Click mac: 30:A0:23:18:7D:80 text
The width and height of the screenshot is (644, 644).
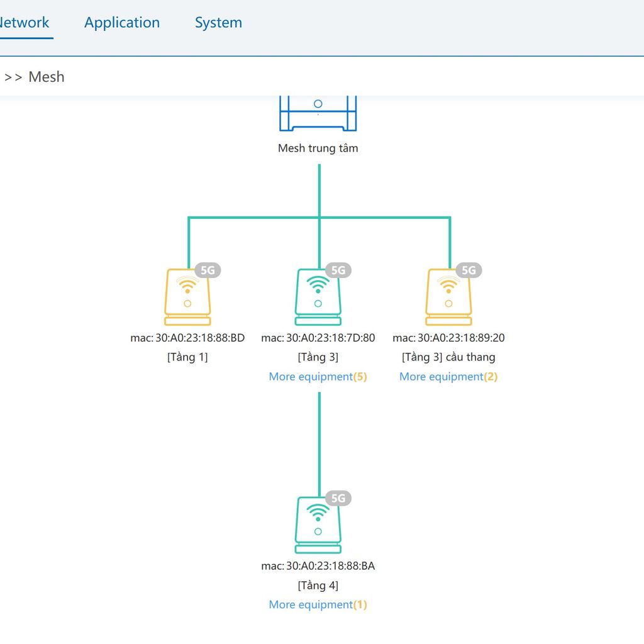tap(318, 338)
